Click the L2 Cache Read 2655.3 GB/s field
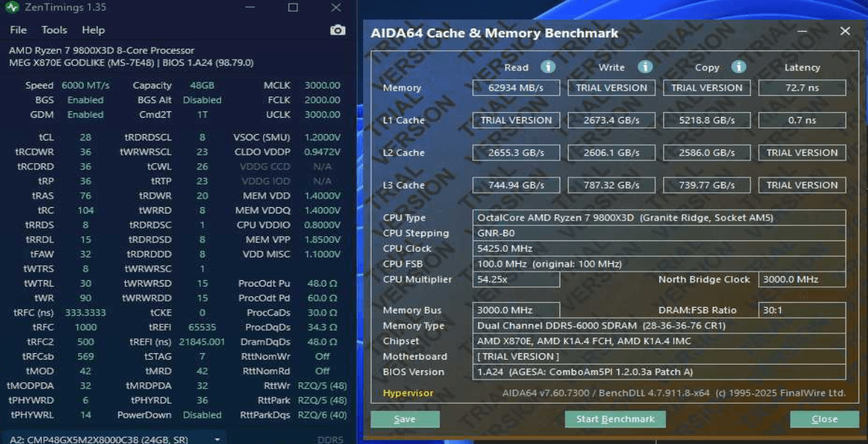The height and width of the screenshot is (444, 868). point(516,152)
